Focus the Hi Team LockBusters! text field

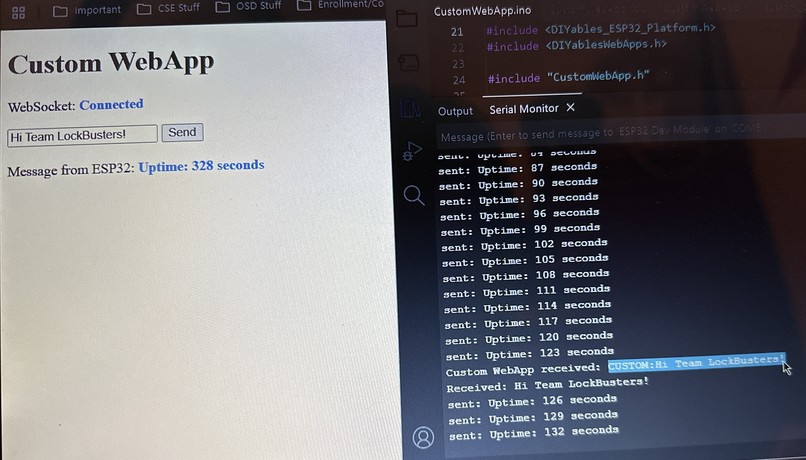click(82, 136)
